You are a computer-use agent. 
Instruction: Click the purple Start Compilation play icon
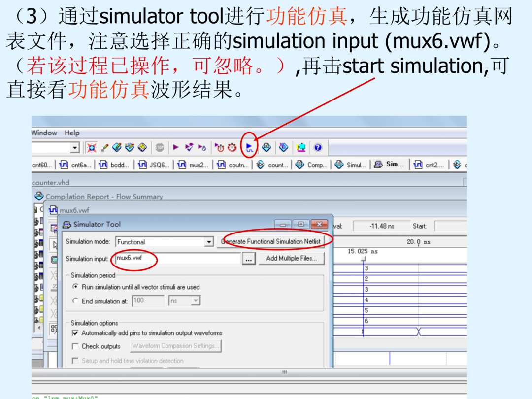point(176,147)
